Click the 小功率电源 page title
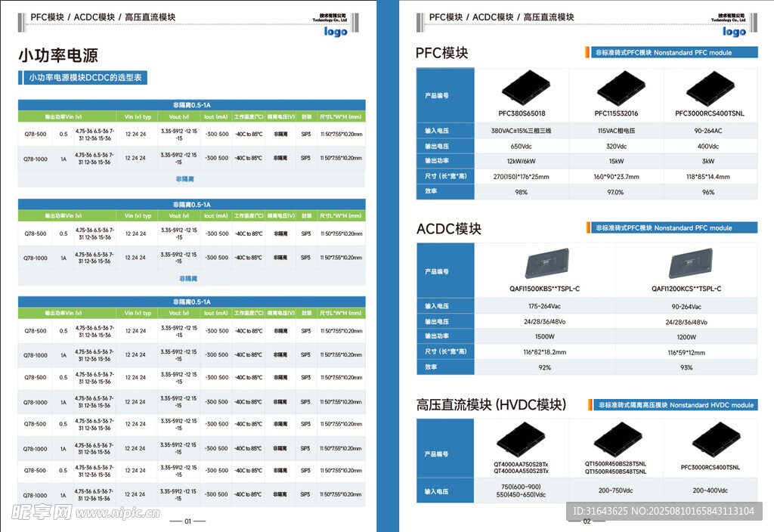774x532 pixels. point(58,55)
